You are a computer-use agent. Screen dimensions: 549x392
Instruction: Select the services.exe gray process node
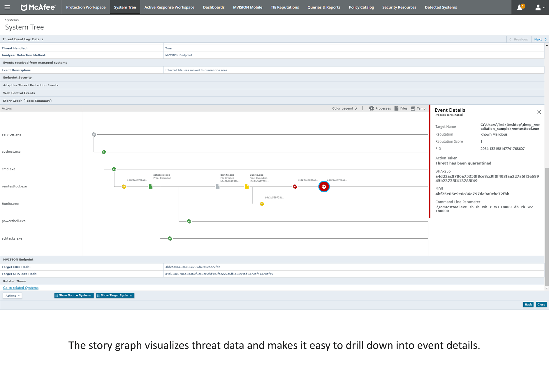click(x=94, y=134)
